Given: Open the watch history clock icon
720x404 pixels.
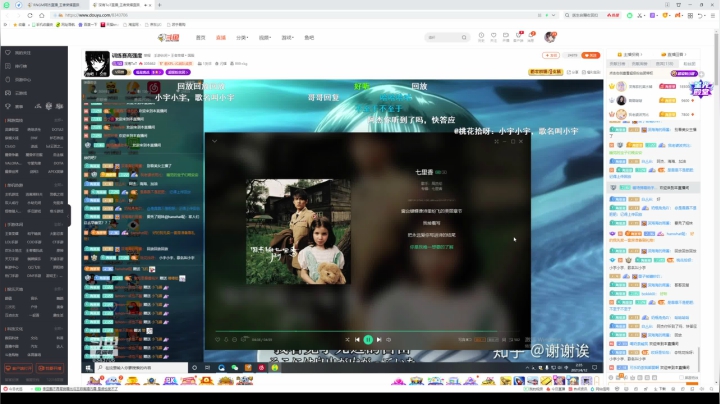Looking at the screenshot, I should click(481, 36).
